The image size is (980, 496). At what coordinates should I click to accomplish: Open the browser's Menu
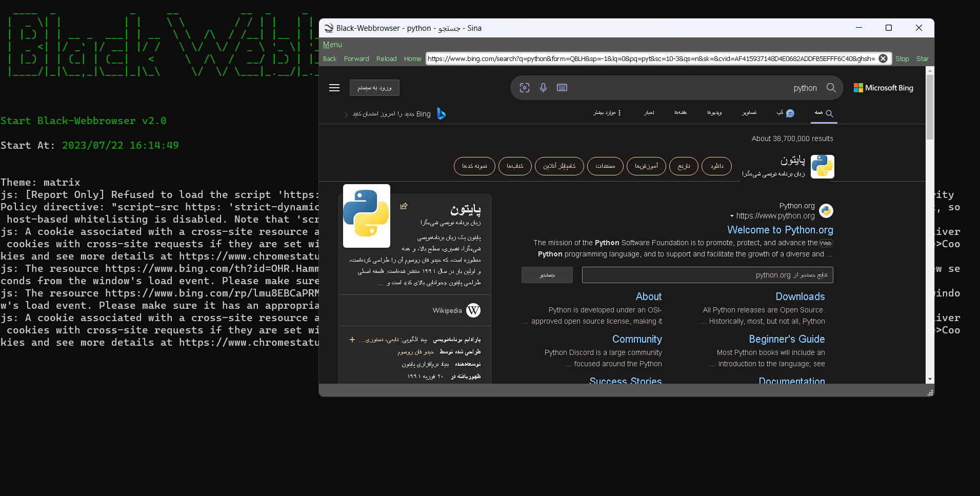(332, 45)
